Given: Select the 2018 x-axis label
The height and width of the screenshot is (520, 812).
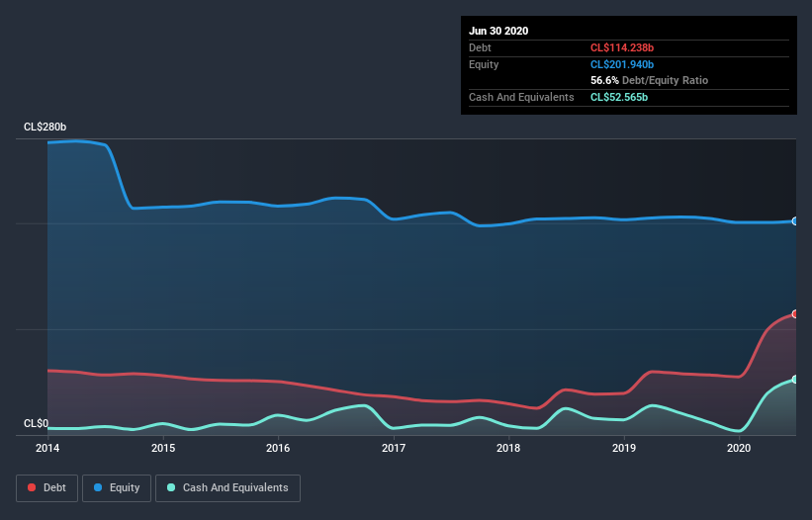Looking at the screenshot, I should pyautogui.click(x=508, y=448).
